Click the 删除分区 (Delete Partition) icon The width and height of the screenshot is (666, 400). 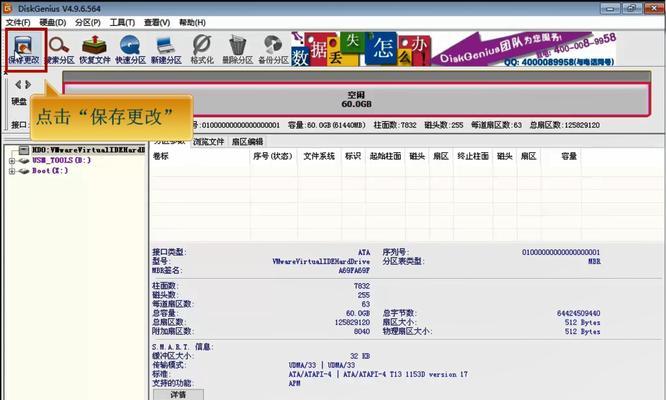click(237, 49)
